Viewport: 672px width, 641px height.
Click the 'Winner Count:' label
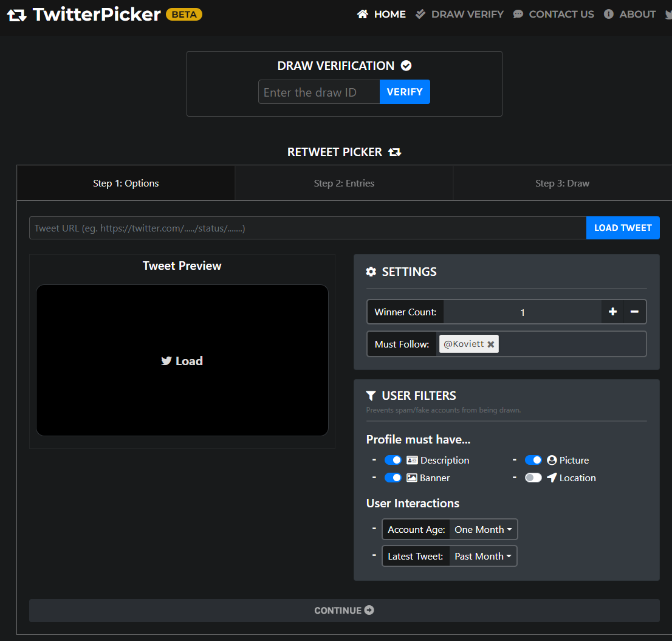coord(405,312)
